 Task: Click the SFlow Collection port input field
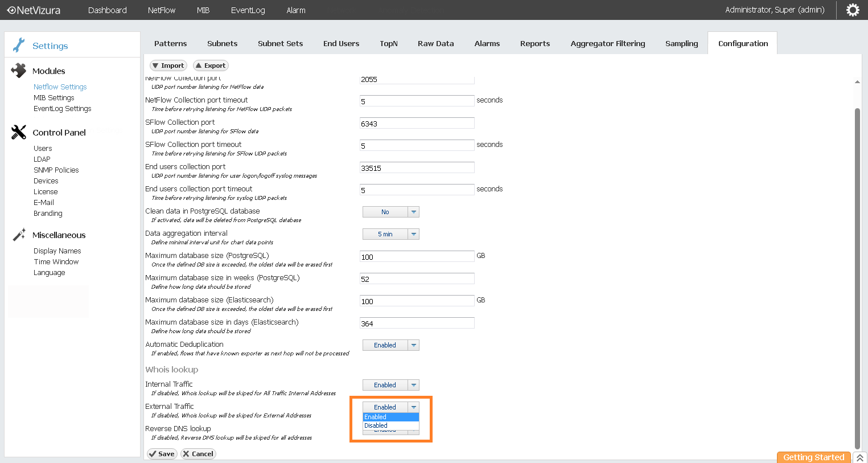pos(417,124)
